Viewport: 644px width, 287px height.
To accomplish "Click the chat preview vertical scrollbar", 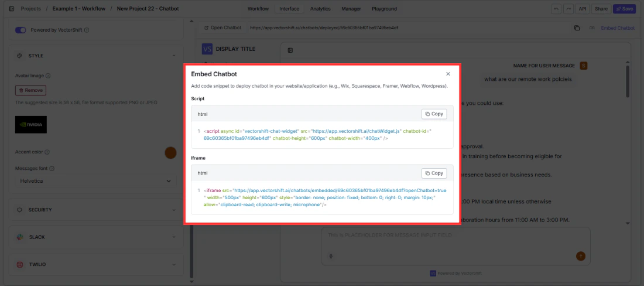I will [x=628, y=81].
